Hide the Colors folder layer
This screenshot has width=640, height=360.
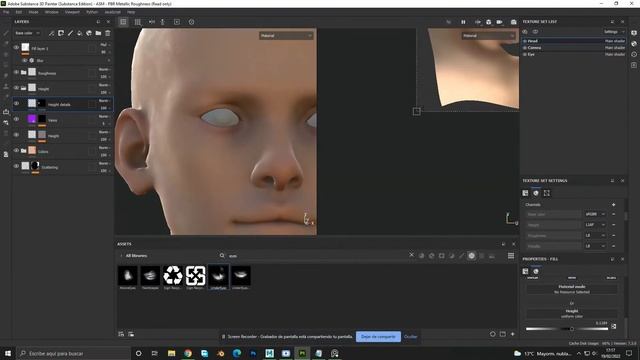click(x=16, y=151)
